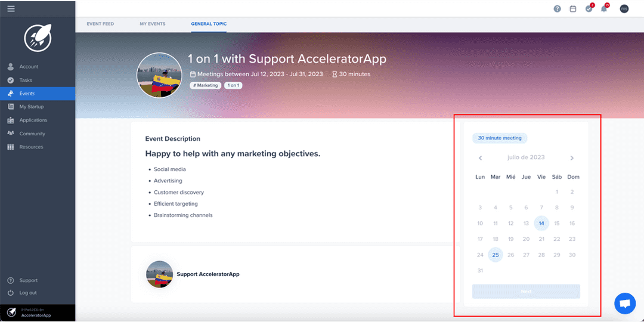The height and width of the screenshot is (322, 644).
Task: Click the 'Social media' bullet text
Action: pyautogui.click(x=169, y=169)
